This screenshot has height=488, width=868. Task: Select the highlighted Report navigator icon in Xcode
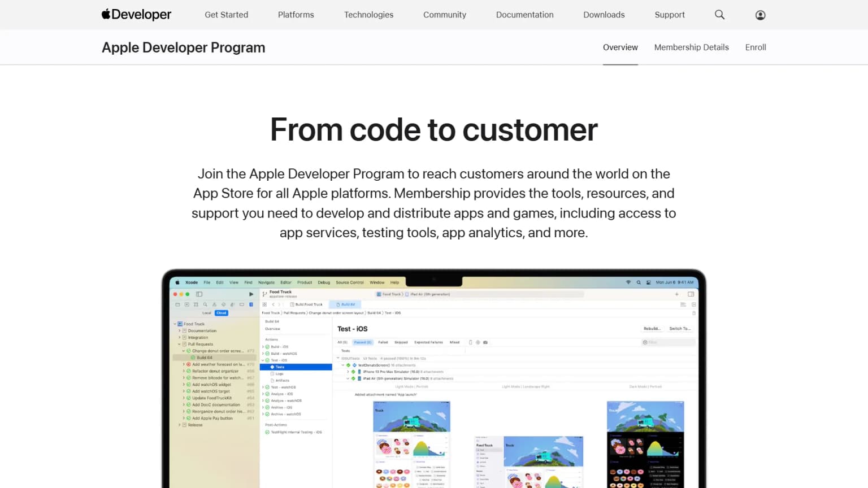coord(251,304)
